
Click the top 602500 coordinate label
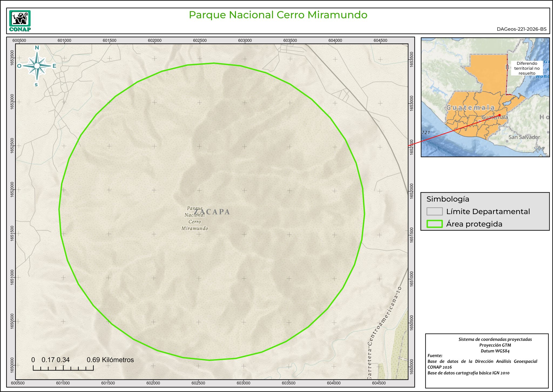[x=200, y=40]
